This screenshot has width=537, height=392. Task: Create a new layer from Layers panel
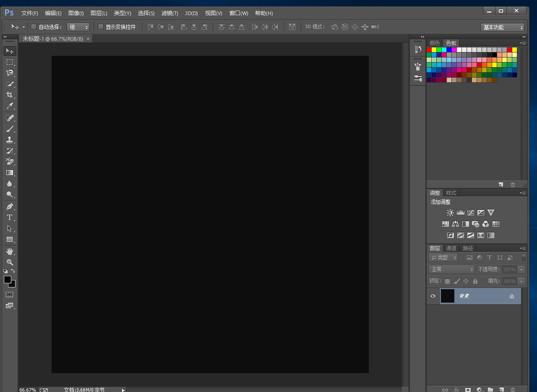click(x=502, y=389)
